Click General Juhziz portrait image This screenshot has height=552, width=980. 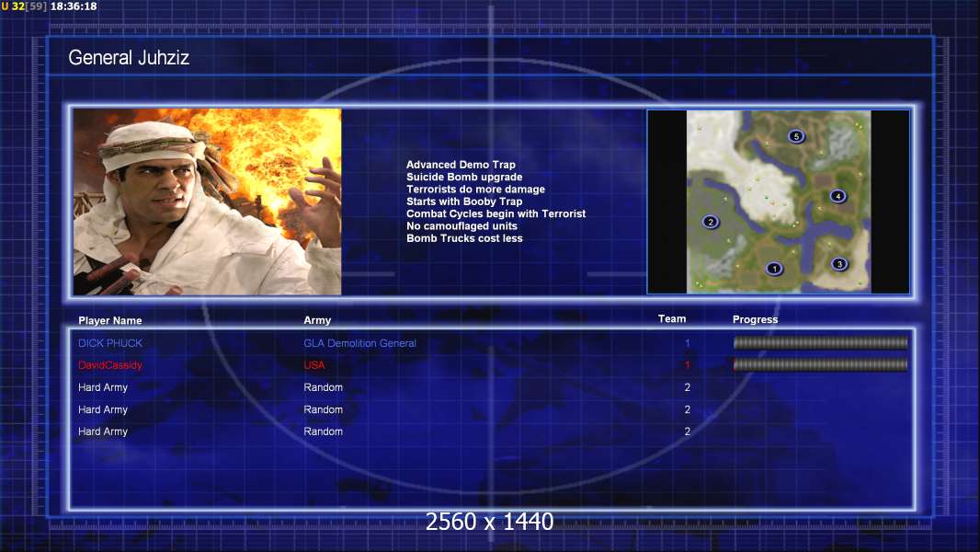[x=208, y=201]
